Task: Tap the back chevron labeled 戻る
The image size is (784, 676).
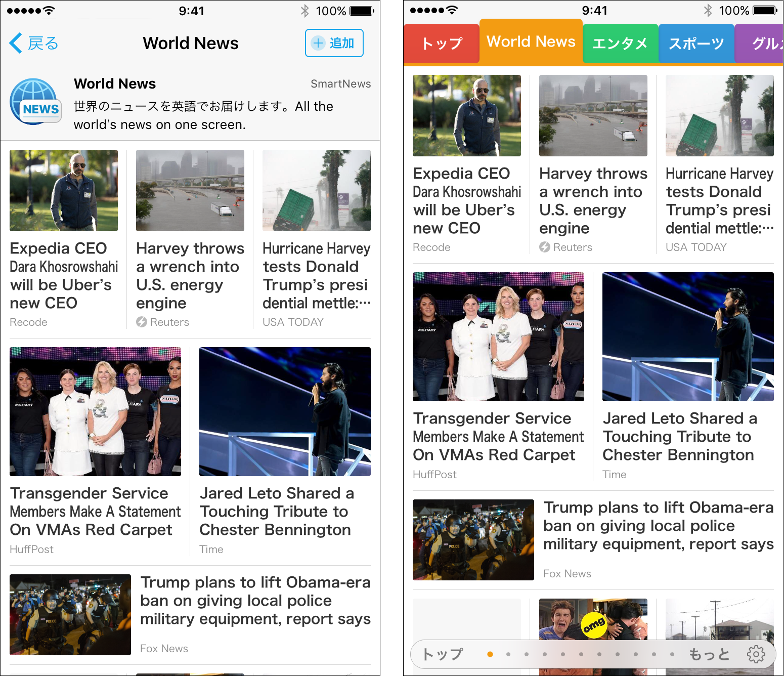Action: click(x=33, y=44)
